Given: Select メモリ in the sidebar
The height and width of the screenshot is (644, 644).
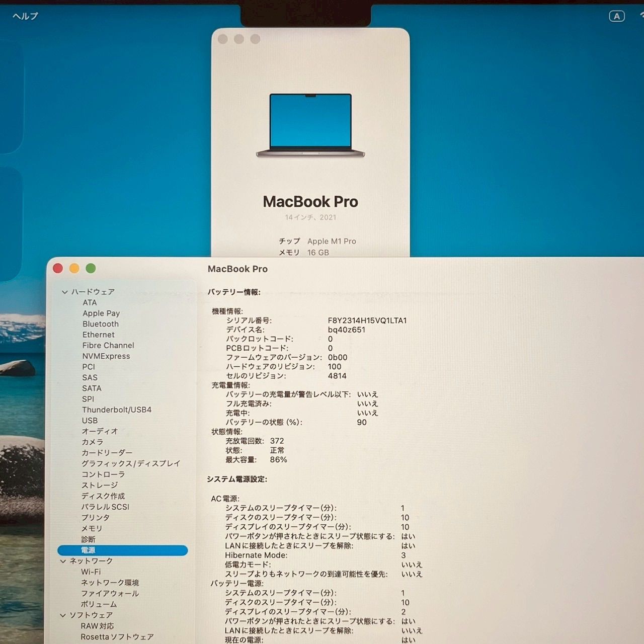Looking at the screenshot, I should click(x=92, y=528).
